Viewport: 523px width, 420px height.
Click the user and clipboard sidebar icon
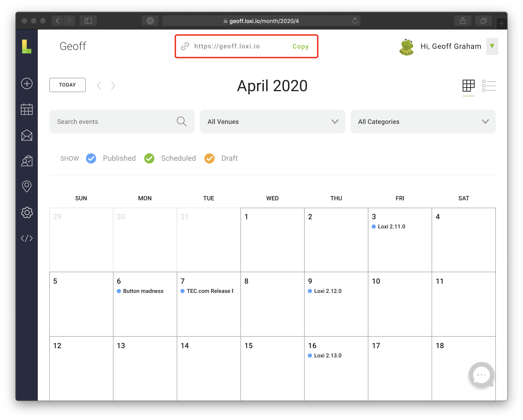27,161
